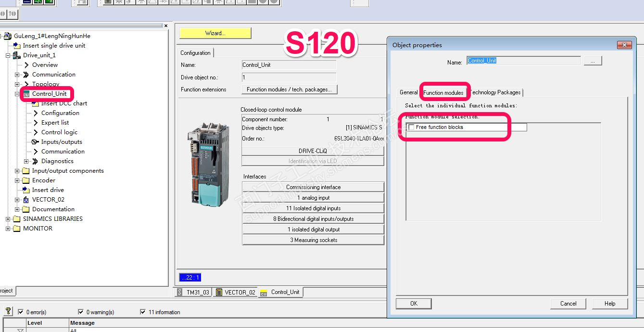Screen dimensions: 644x332
Task: Switch to the Function modules tab
Action: pos(443,92)
